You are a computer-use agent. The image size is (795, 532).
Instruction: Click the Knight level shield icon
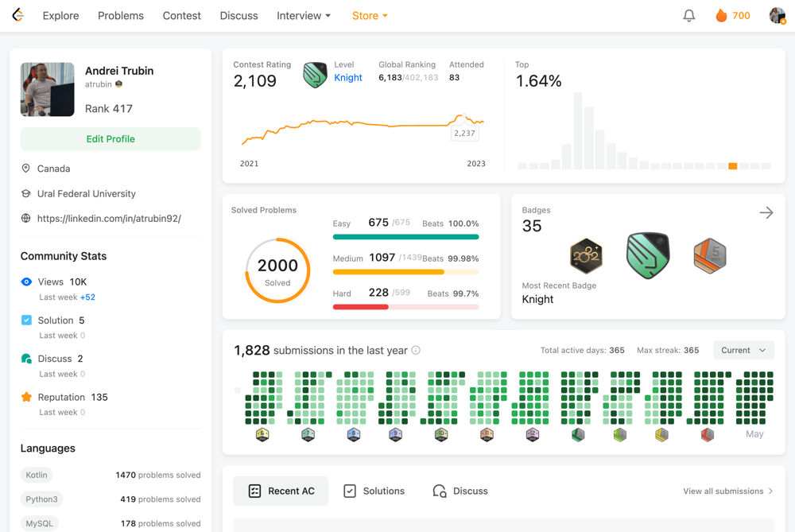tap(315, 75)
